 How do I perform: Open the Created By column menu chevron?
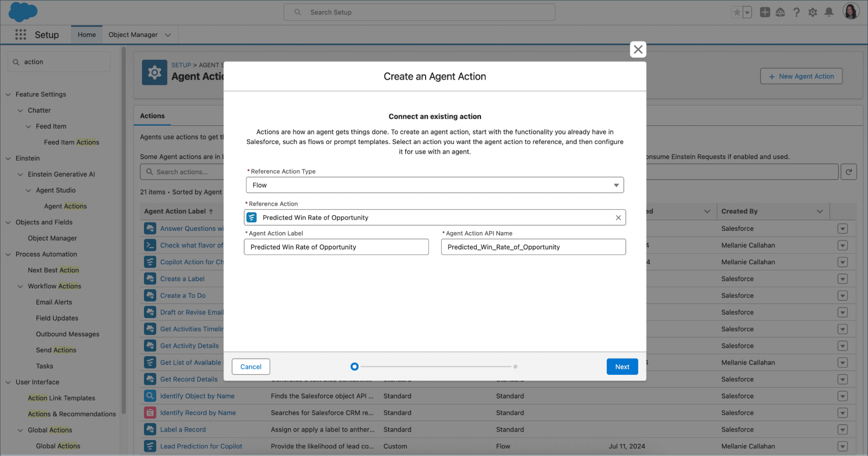click(820, 211)
